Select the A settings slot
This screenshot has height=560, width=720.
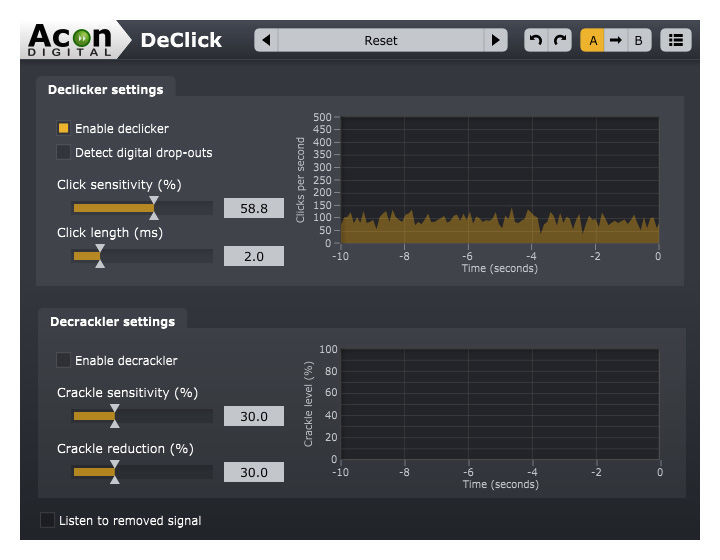click(593, 40)
